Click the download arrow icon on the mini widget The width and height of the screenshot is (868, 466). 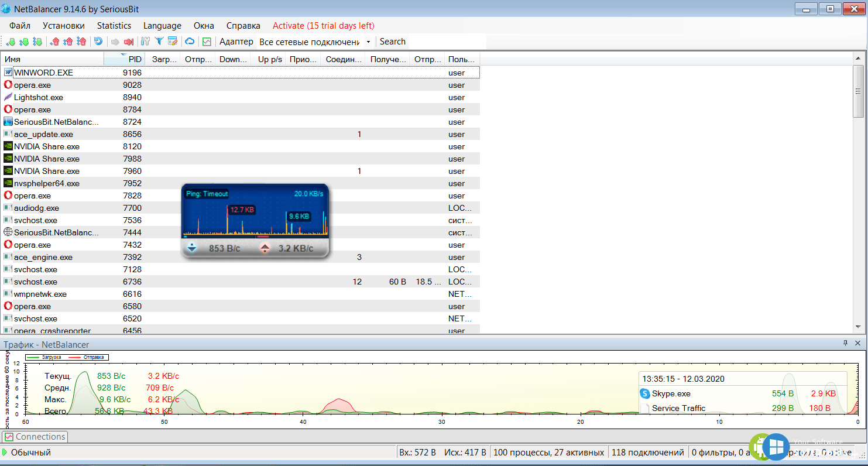tap(191, 248)
